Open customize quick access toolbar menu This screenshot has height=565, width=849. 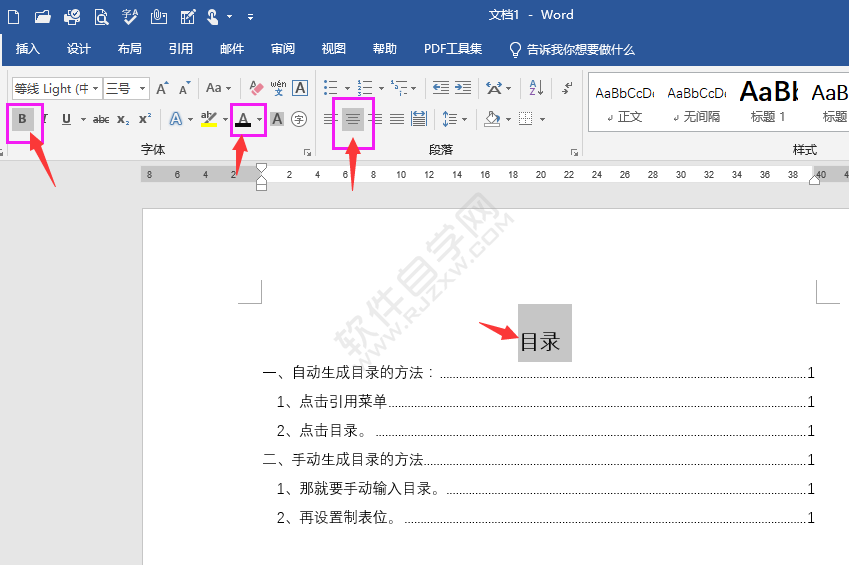[250, 17]
